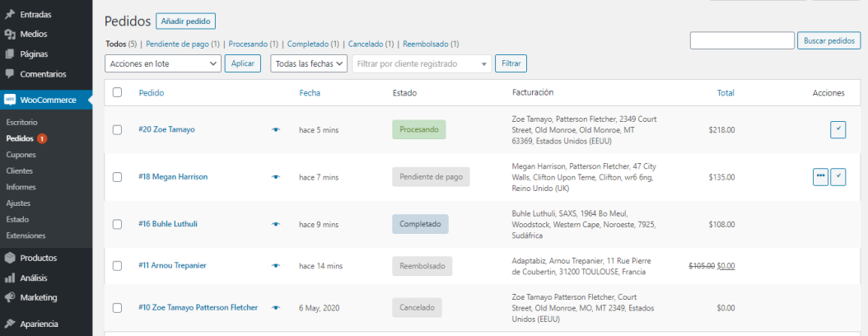Viewport: 868px width, 336px height.
Task: Sort orders by the Total column header
Action: 725,93
